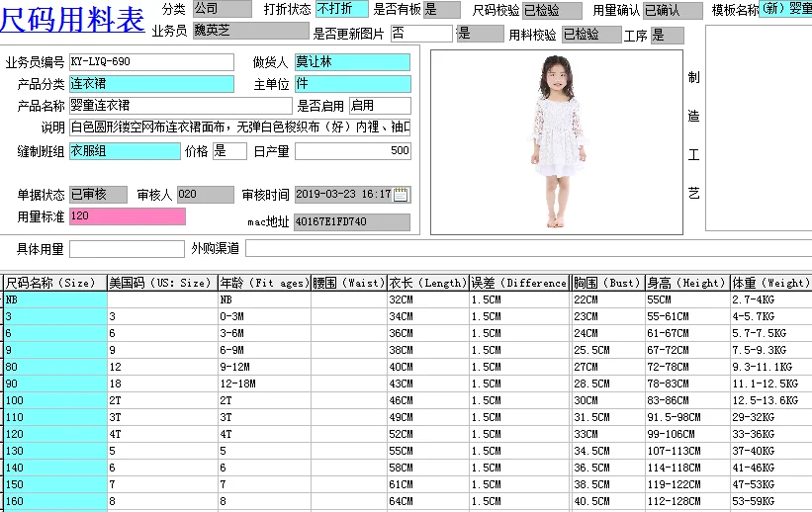The image size is (812, 512).
Task: Select the 模板名称 field
Action: coord(785,9)
